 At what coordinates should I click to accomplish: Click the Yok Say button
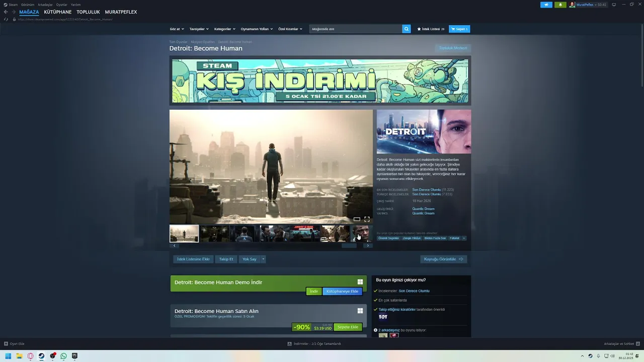250,259
